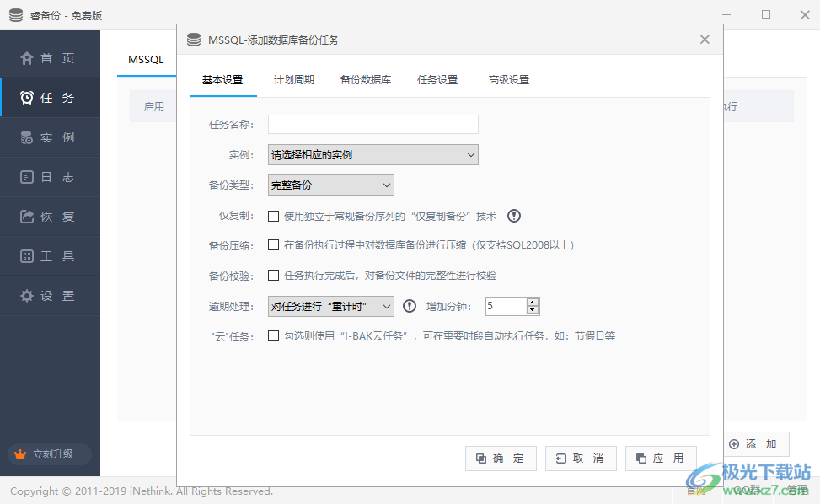Viewport: 820px width, 504px height.
Task: Click the 确定 confirm button
Action: coord(501,458)
